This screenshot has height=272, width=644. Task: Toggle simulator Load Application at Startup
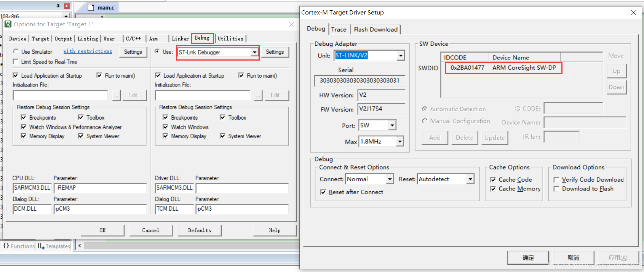pos(16,75)
